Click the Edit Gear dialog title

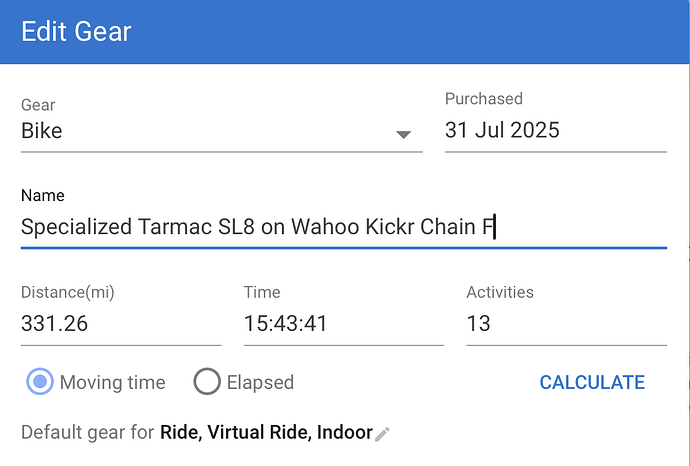point(76,31)
